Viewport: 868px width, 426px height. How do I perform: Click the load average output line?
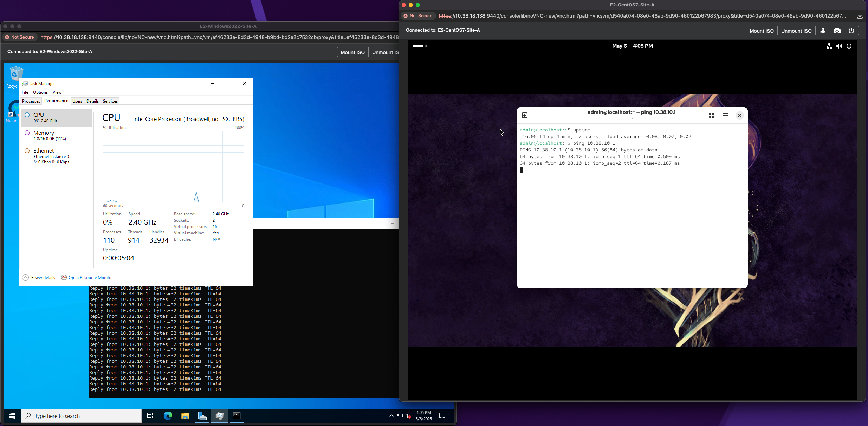[607, 137]
